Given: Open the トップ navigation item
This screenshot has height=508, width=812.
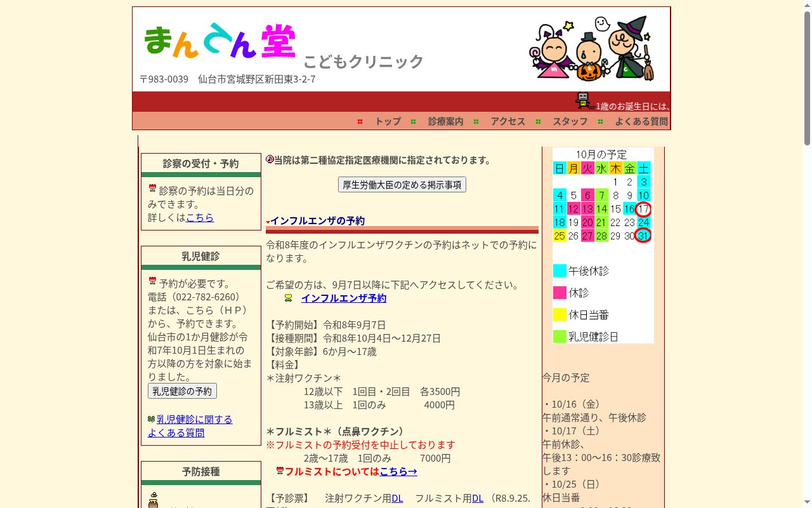Looking at the screenshot, I should 388,121.
